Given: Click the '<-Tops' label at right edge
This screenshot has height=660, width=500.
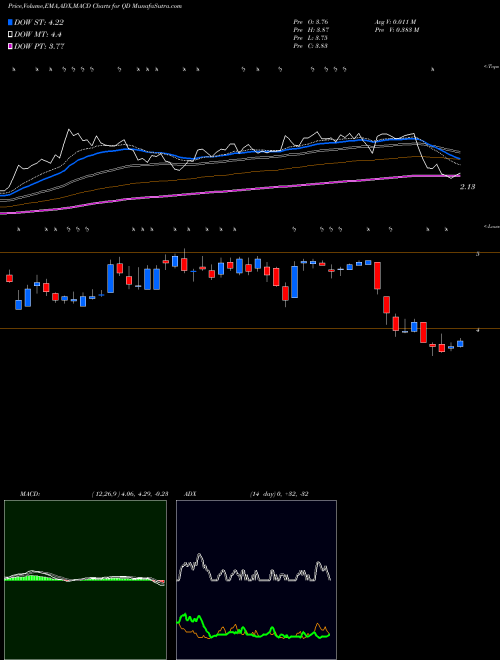Looking at the screenshot, I should 492,67.
